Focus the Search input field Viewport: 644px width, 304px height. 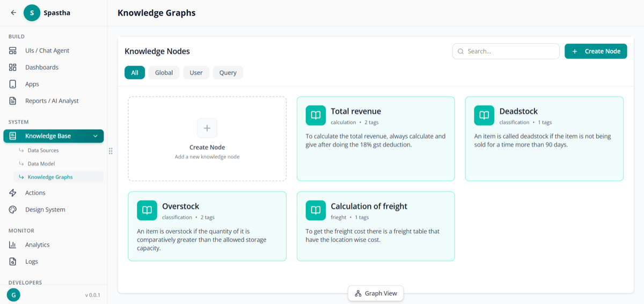506,51
